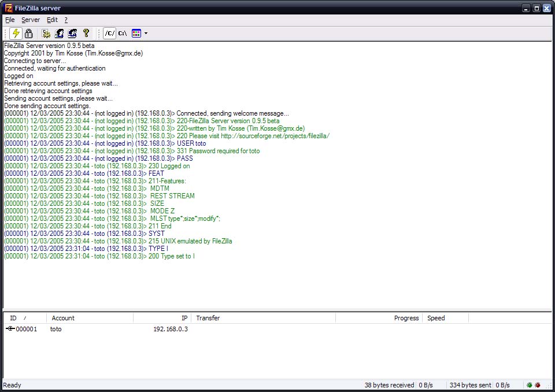Click the connection plug icon of row 000001
This screenshot has width=555, height=392.
pos(10,328)
